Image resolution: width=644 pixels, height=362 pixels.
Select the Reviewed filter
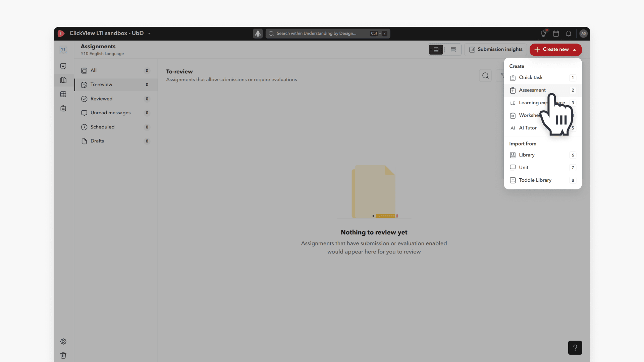point(116,99)
